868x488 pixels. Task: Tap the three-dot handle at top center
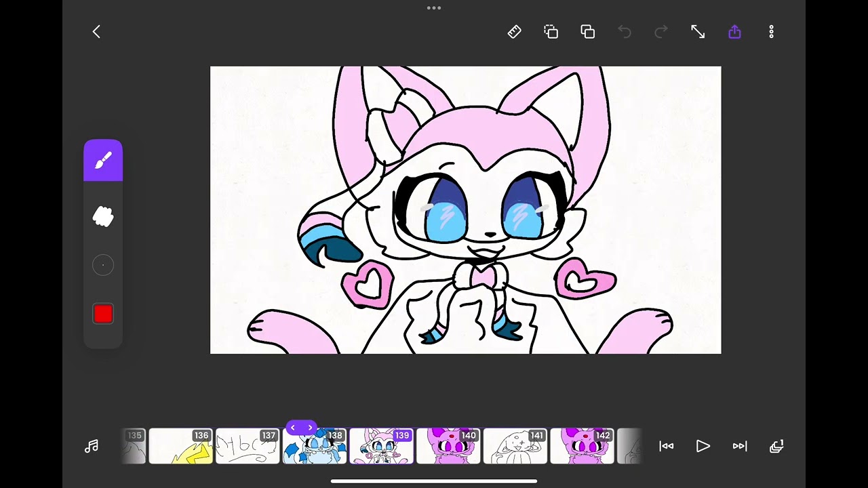point(434,8)
